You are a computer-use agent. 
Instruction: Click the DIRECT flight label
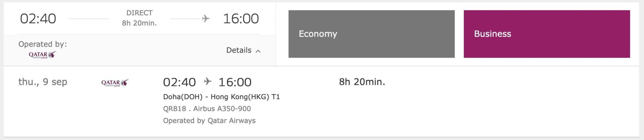coord(140,13)
